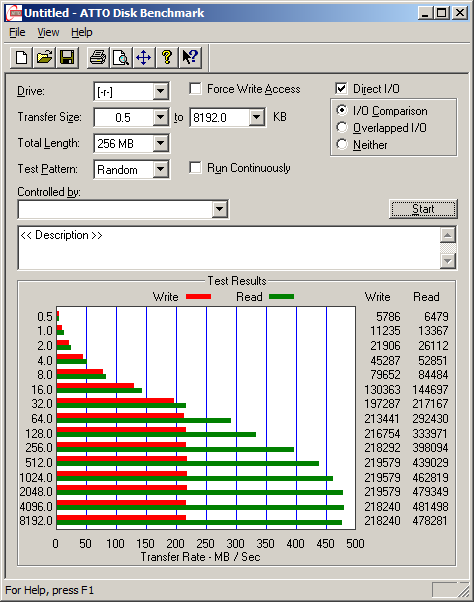Screen dimensions: 474x602
Task: Select the I/O Comparison radio button
Action: pos(342,111)
